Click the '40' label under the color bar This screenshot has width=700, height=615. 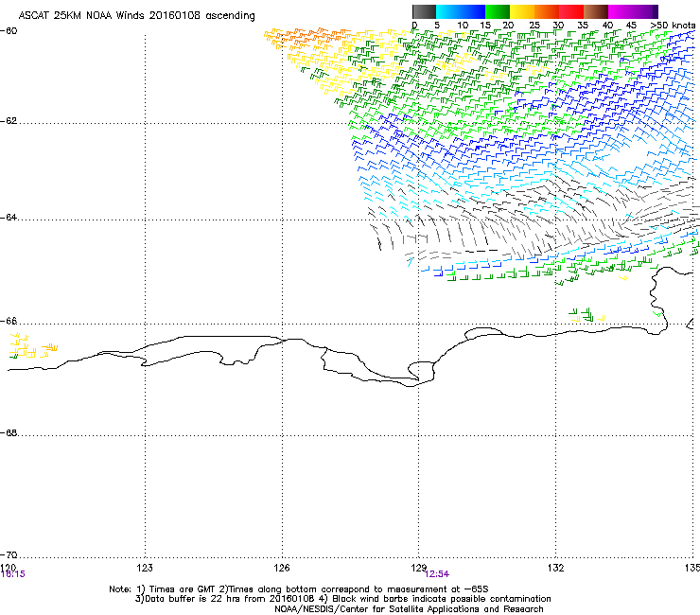point(607,26)
